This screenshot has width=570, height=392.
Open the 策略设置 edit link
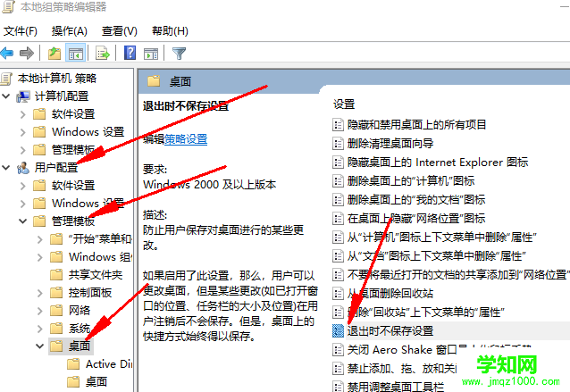tap(186, 139)
